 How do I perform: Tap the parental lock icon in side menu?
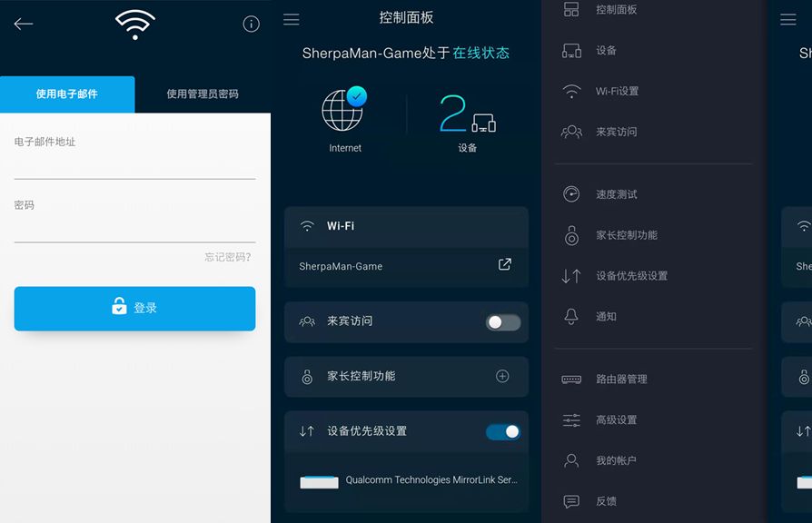571,235
